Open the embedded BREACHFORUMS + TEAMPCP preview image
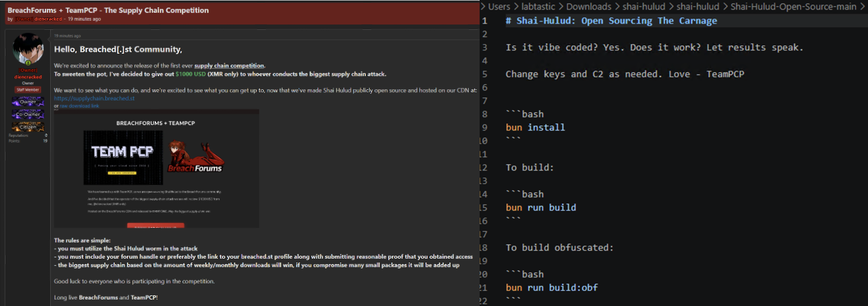This screenshot has height=306, width=868. [x=156, y=168]
